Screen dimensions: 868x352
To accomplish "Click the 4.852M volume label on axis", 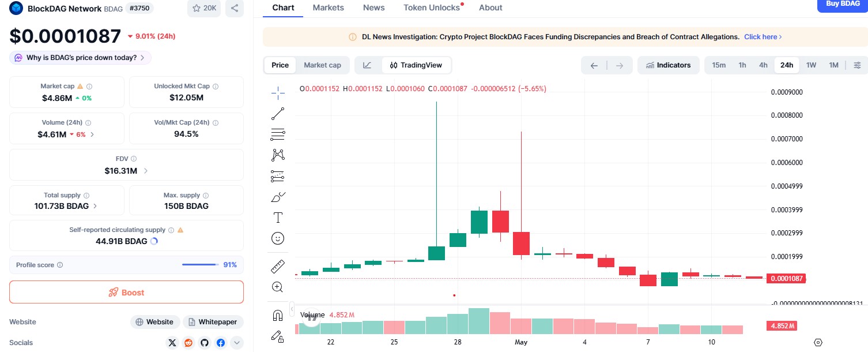I will pos(782,326).
